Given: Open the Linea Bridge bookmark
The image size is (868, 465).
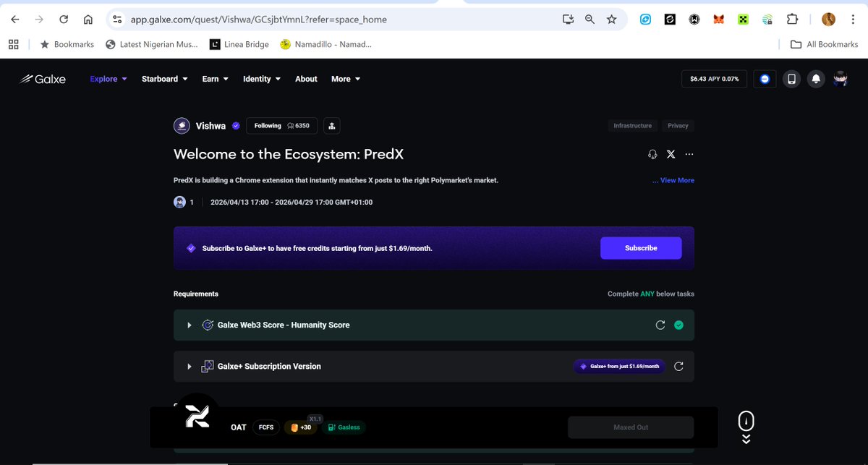Looking at the screenshot, I should [x=239, y=44].
